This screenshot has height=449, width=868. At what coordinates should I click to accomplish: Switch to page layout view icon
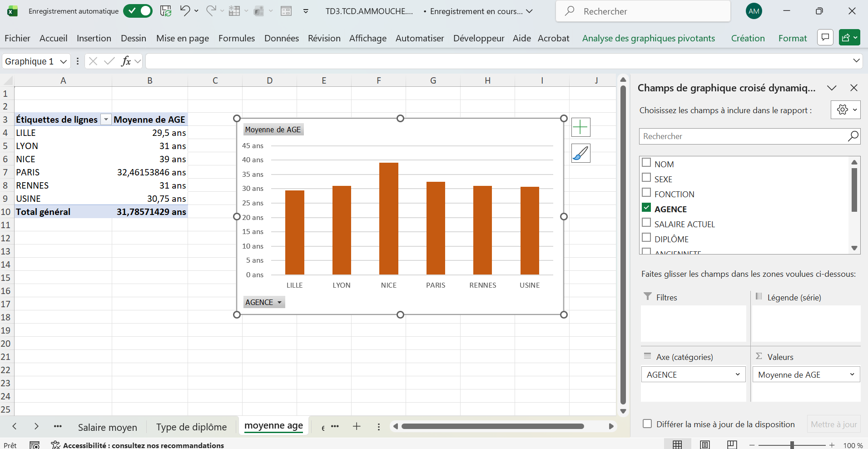coord(705,445)
